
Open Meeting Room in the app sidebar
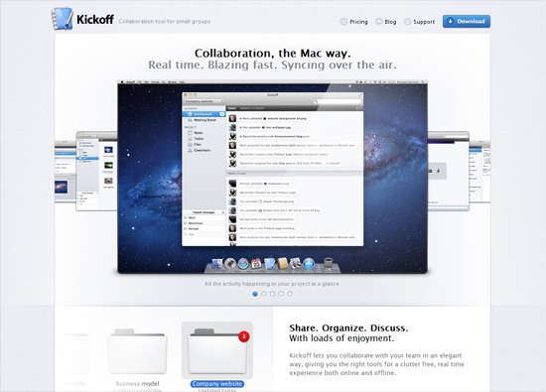[x=205, y=120]
